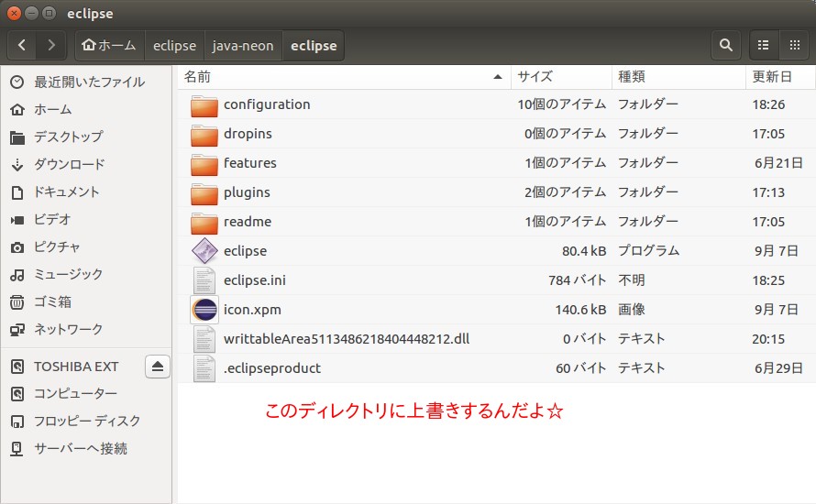Screen dimensions: 816x504
Task: Go to ホーム in the path bar
Action: [110, 46]
